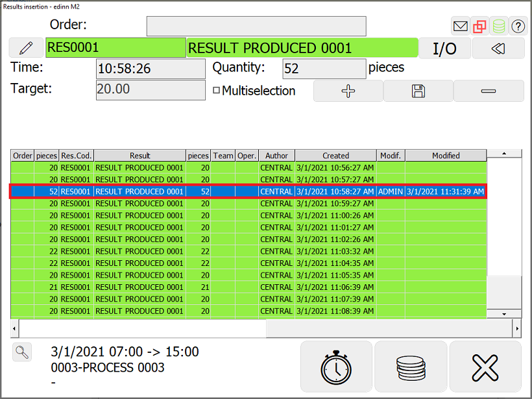The image size is (532, 399).
Task: Click the 0003-PROCESS 0003 label
Action: tap(108, 367)
